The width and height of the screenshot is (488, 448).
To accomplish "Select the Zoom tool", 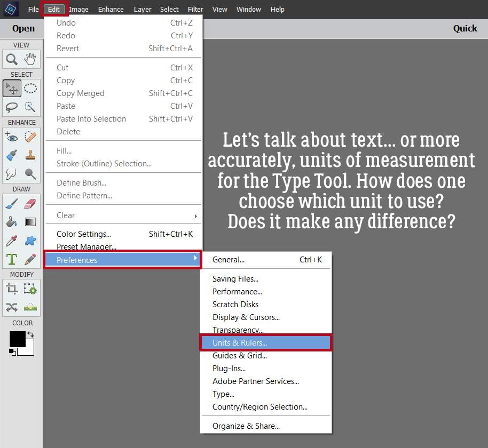I will [x=11, y=59].
